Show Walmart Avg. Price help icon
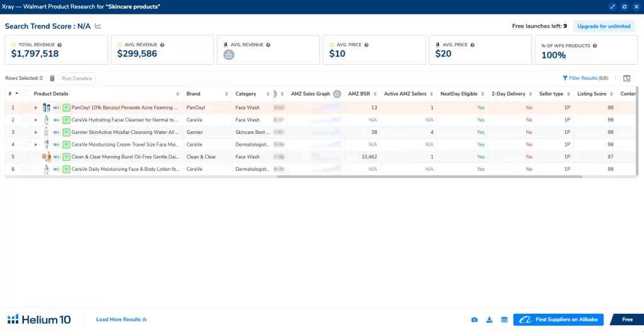The height and width of the screenshot is (332, 644). [367, 45]
